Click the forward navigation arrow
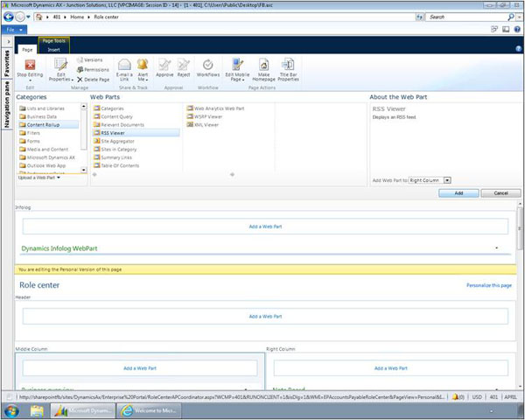 click(20, 17)
